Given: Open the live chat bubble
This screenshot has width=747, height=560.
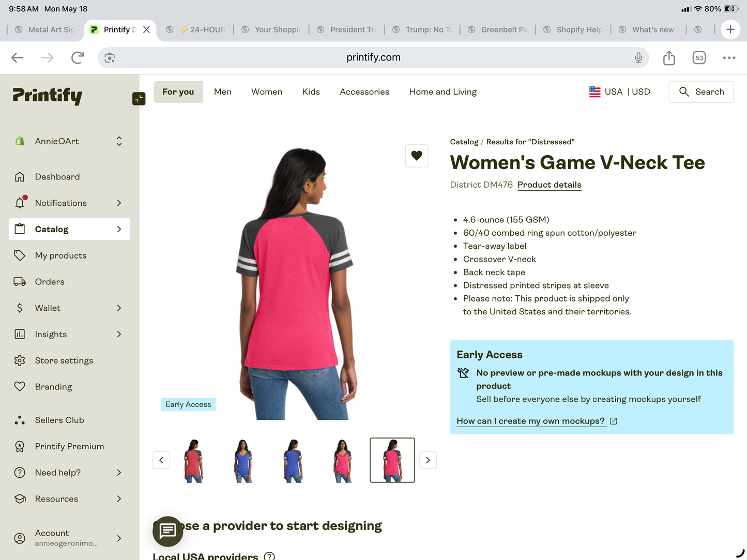Looking at the screenshot, I should coord(168,531).
